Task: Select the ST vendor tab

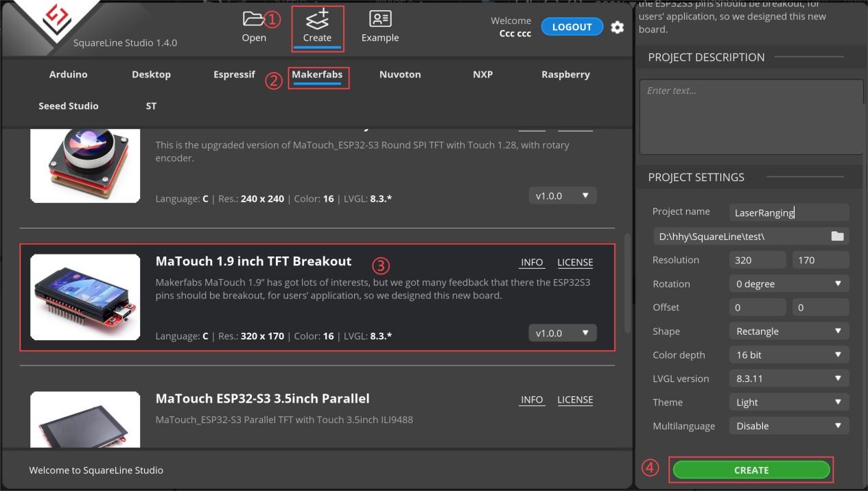Action: tap(151, 106)
